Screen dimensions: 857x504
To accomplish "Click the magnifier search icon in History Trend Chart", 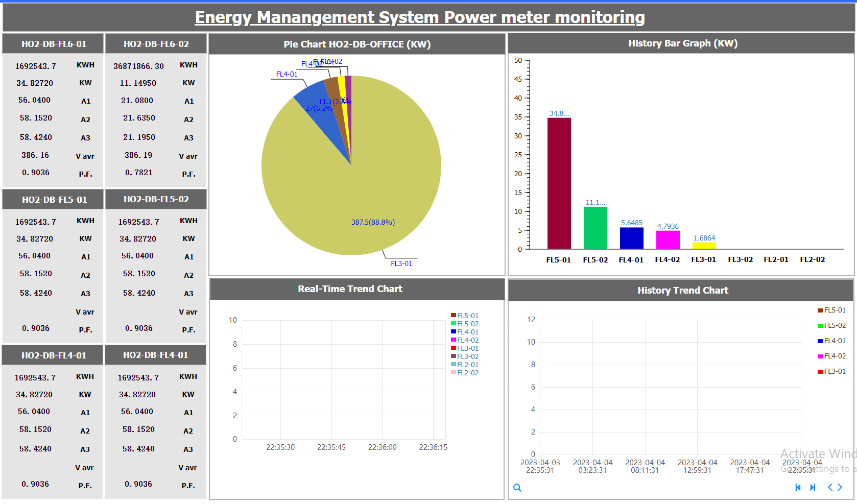I will click(x=517, y=488).
